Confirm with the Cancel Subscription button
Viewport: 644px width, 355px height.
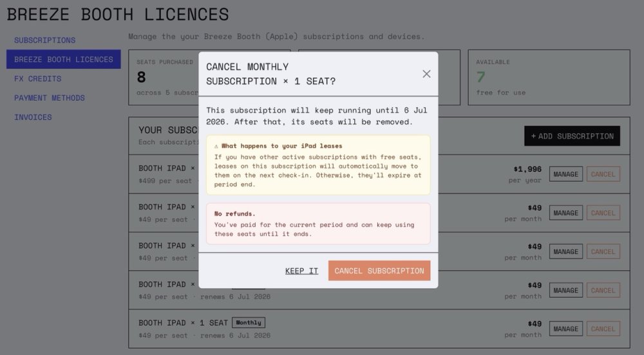pyautogui.click(x=379, y=271)
